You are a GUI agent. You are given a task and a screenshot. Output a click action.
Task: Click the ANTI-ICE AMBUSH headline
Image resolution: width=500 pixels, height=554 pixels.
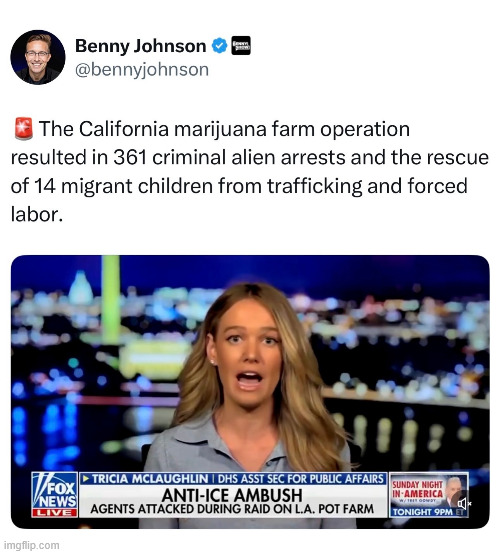tap(232, 495)
